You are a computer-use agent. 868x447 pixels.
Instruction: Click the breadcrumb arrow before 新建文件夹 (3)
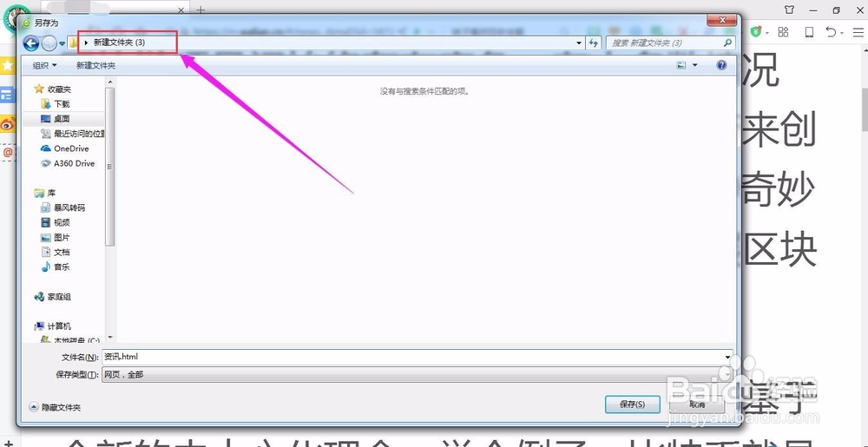coord(86,43)
